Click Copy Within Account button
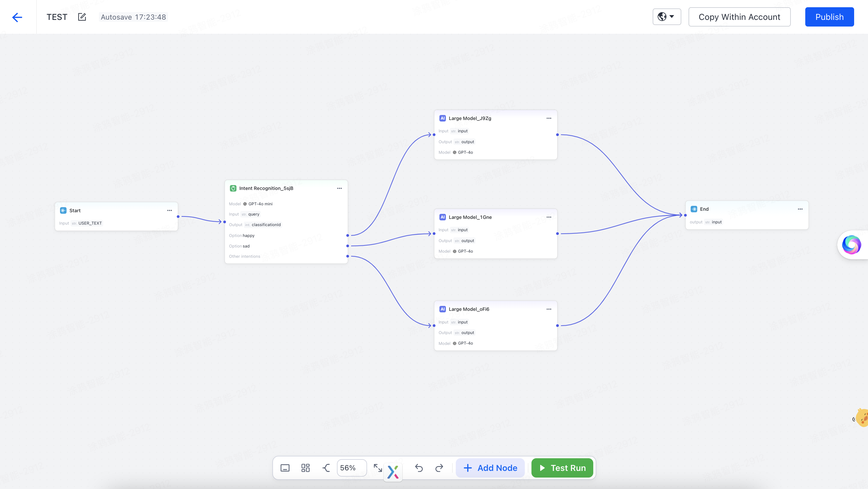The height and width of the screenshot is (489, 868). coord(739,17)
